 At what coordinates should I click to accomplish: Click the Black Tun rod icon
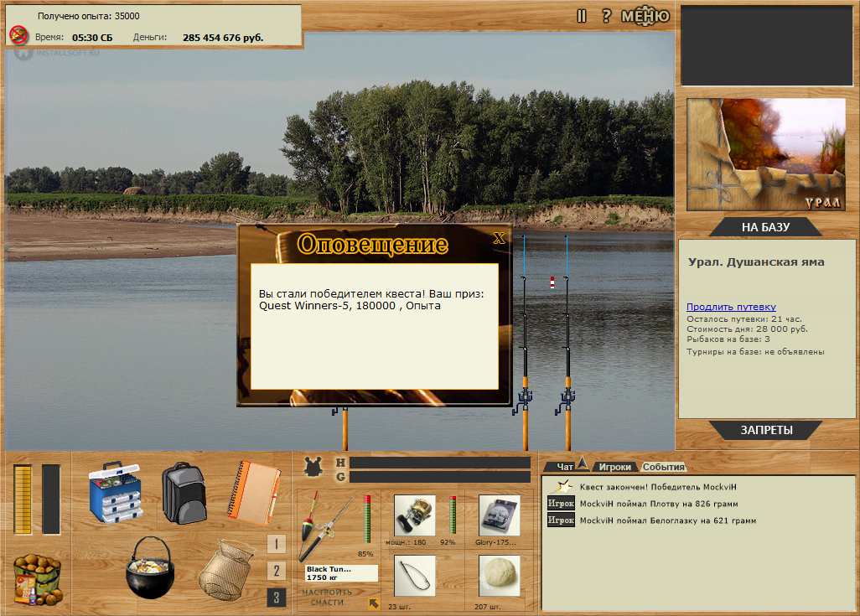pos(328,526)
